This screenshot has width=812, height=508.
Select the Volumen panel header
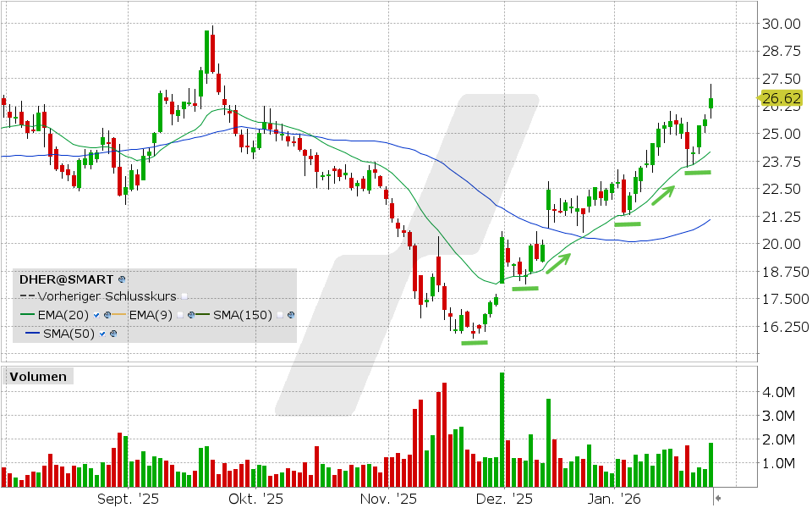(37, 377)
